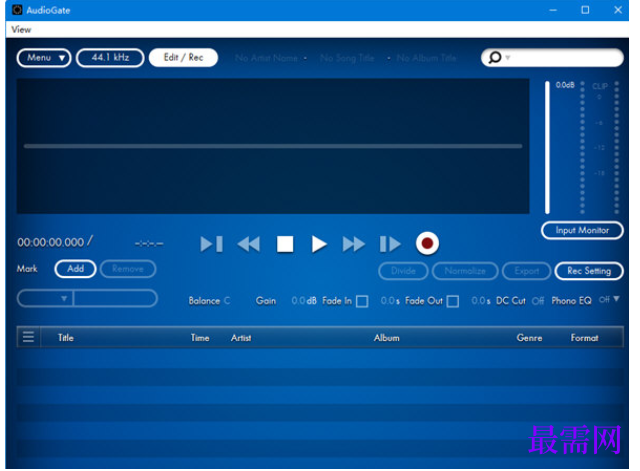This screenshot has width=640, height=471.
Task: Click the No Artist Name text
Action: (266, 58)
